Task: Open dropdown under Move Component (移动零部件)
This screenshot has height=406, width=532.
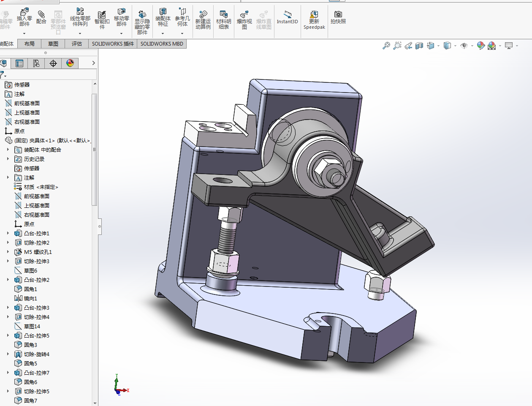Action: point(121,33)
